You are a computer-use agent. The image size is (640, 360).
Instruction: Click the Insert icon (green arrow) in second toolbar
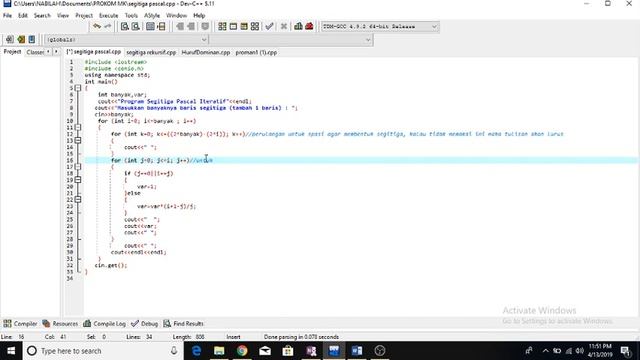click(x=21, y=40)
